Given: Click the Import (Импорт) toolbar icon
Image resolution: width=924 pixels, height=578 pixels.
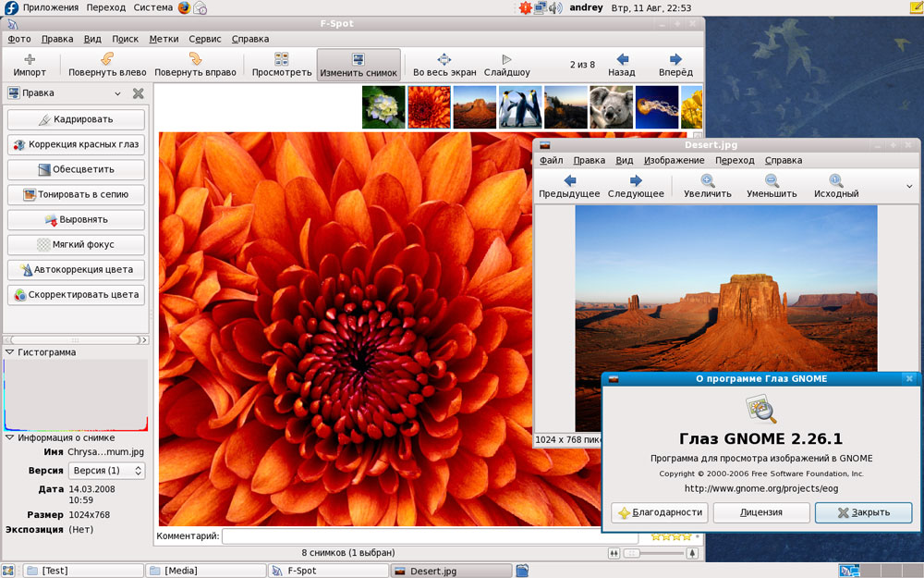Looking at the screenshot, I should click(30, 65).
